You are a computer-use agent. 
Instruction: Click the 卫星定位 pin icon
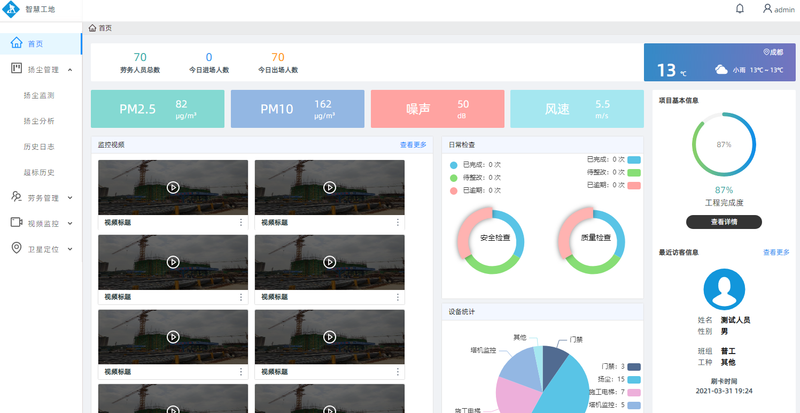17,248
